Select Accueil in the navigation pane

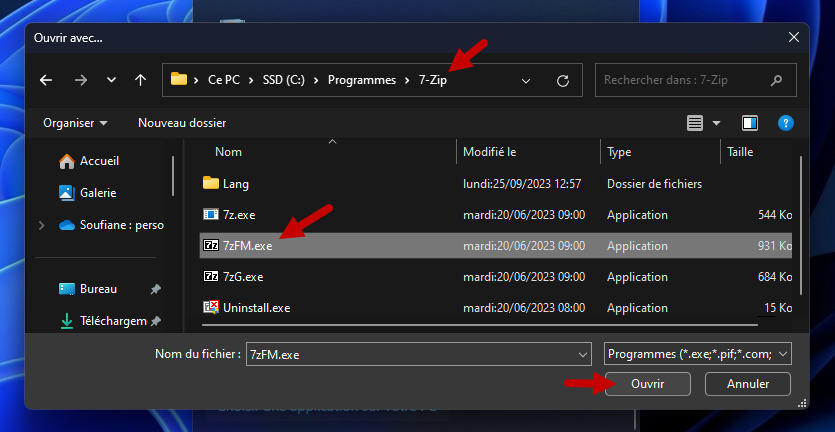[x=100, y=161]
